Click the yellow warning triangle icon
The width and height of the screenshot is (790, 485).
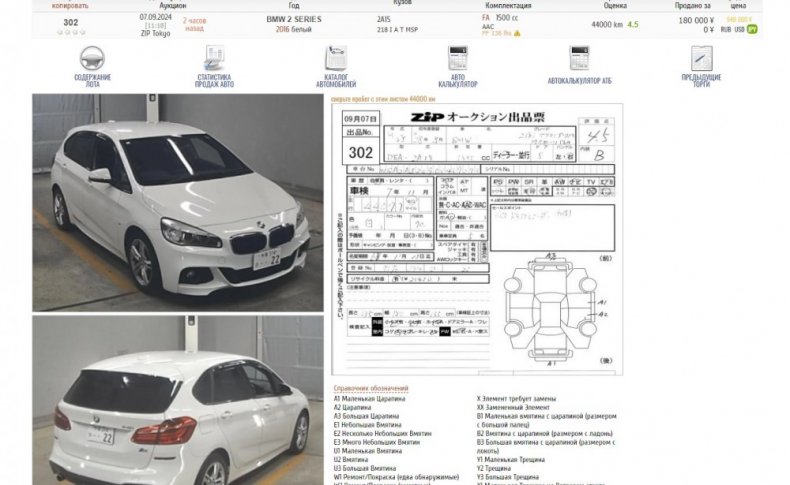point(517,34)
